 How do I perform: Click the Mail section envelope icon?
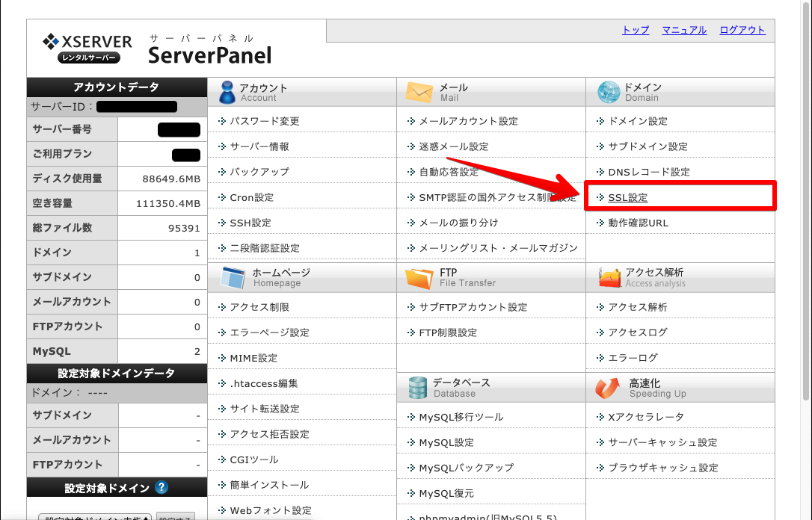419,92
